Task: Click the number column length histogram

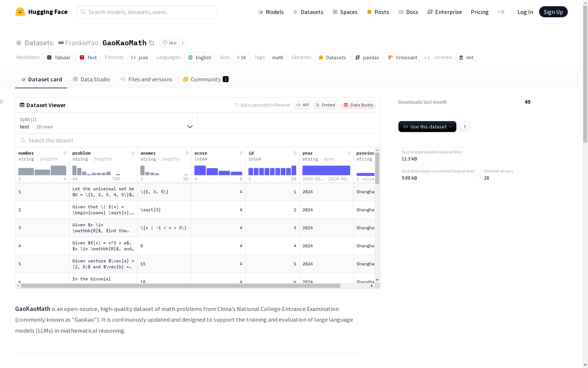Action: 42,170
